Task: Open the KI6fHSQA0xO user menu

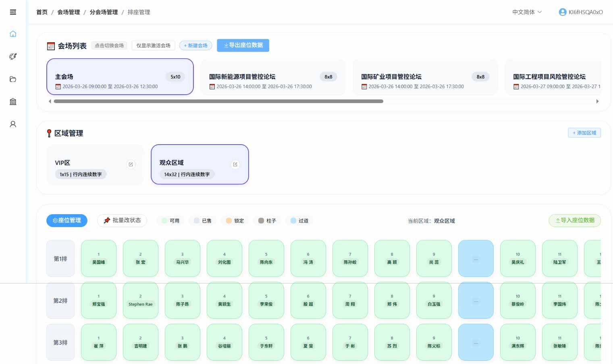Action: [x=581, y=12]
